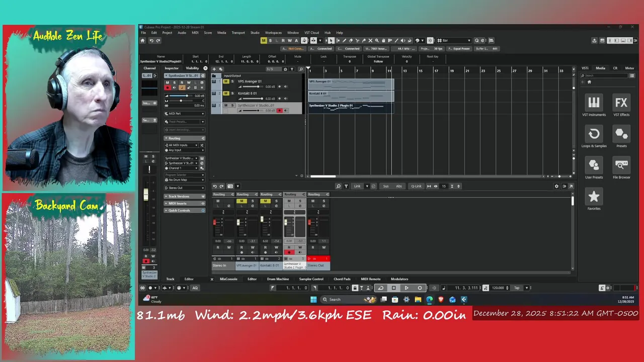Screen dimensions: 644x362
Task: Switch to the Drum Machine tab
Action: [x=278, y=279]
